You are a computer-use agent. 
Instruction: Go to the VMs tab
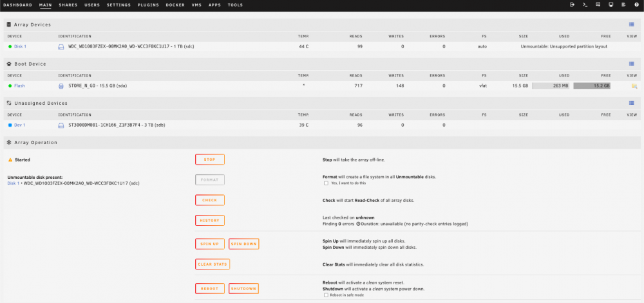point(196,5)
